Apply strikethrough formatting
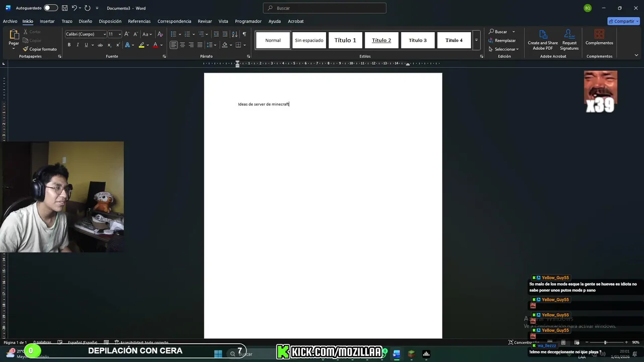Screen dimensions: 644x362 (100, 45)
